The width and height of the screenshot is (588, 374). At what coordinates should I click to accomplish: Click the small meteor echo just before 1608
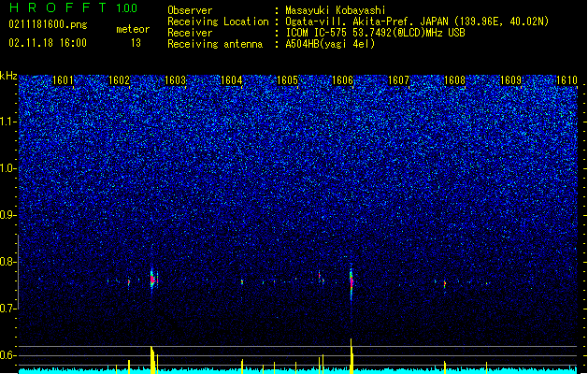pyautogui.click(x=445, y=284)
